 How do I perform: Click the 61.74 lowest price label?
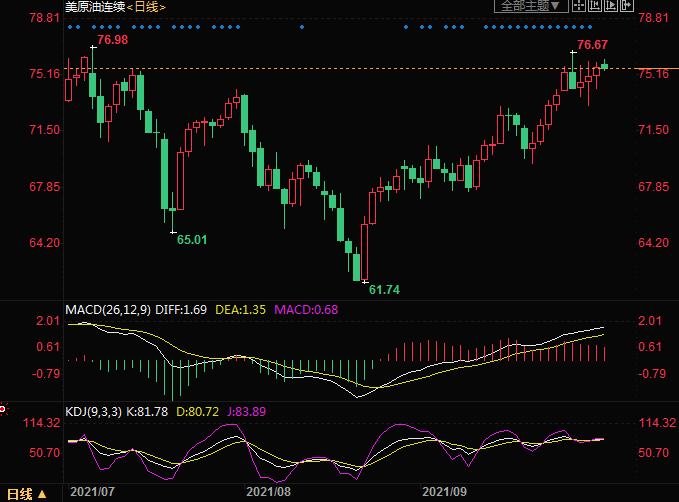point(384,290)
